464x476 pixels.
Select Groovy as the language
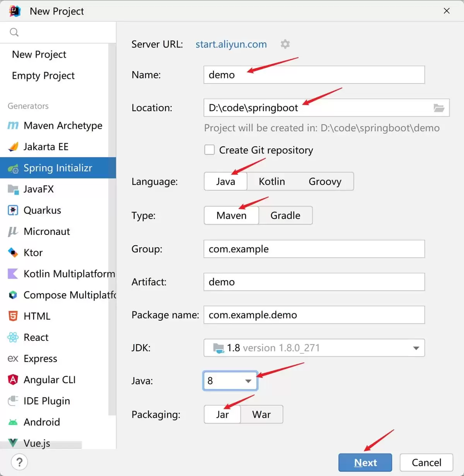tap(325, 182)
